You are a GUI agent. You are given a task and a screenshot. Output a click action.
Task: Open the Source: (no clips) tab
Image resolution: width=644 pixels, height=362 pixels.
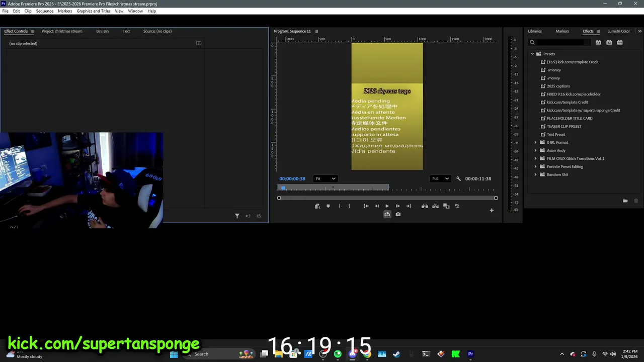[x=157, y=31]
